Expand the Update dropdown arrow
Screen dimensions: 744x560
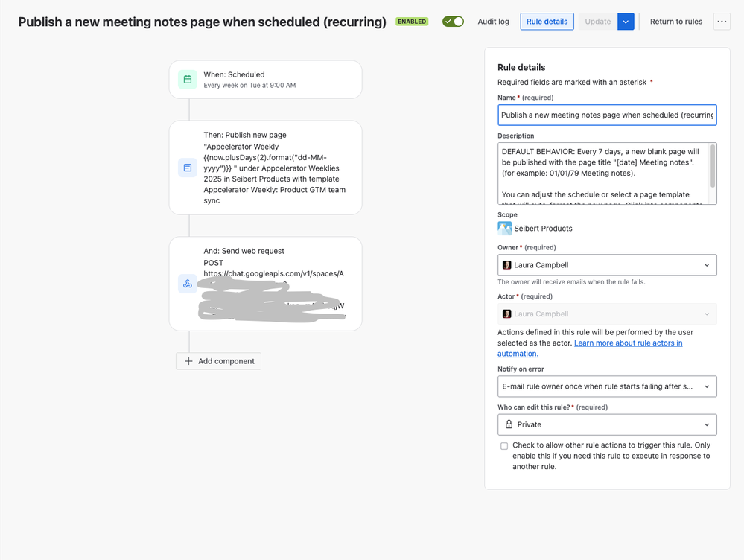point(626,22)
